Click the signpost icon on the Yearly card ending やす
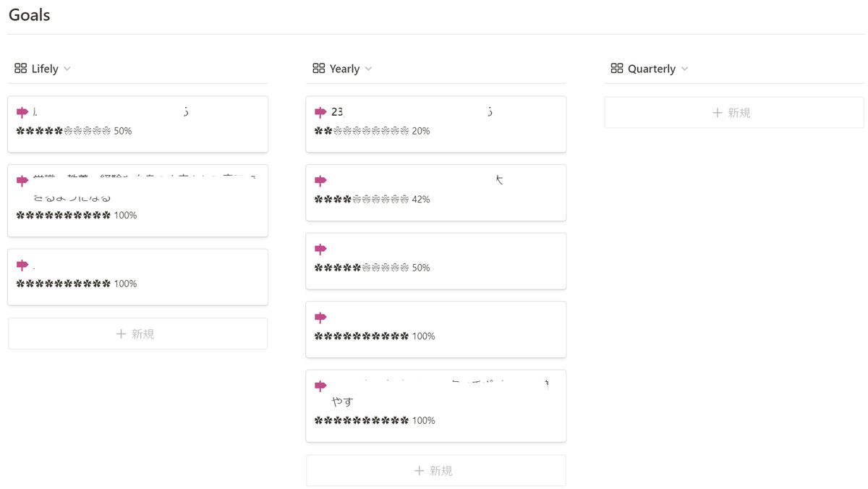868x489 pixels. (x=320, y=386)
